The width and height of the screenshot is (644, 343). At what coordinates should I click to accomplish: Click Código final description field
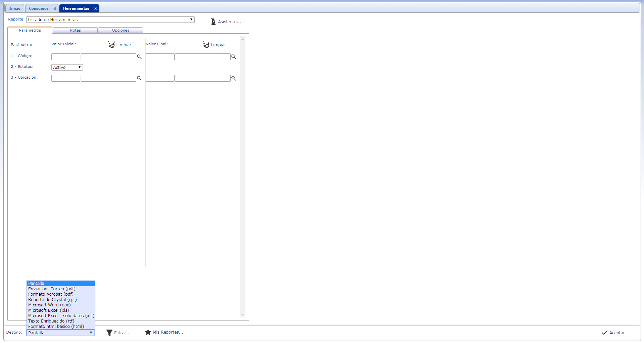[203, 57]
